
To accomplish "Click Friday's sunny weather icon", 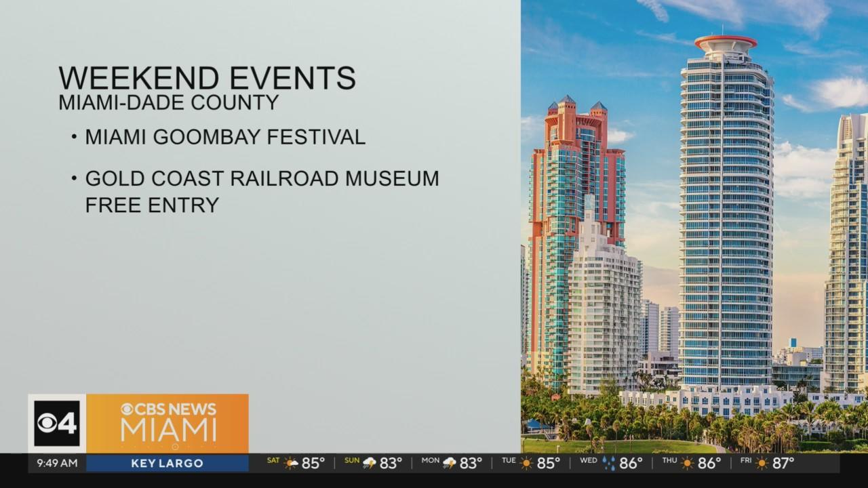I will [x=762, y=464].
